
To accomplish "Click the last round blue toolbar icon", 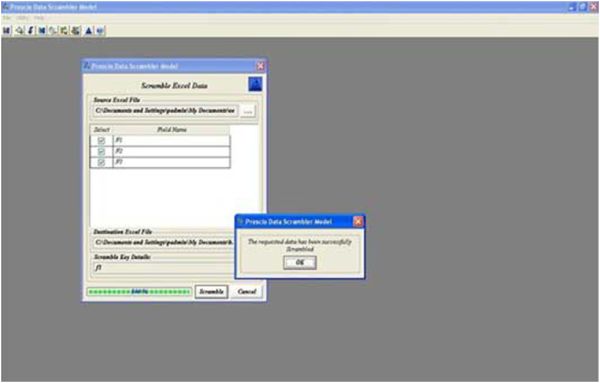I will pos(100,31).
